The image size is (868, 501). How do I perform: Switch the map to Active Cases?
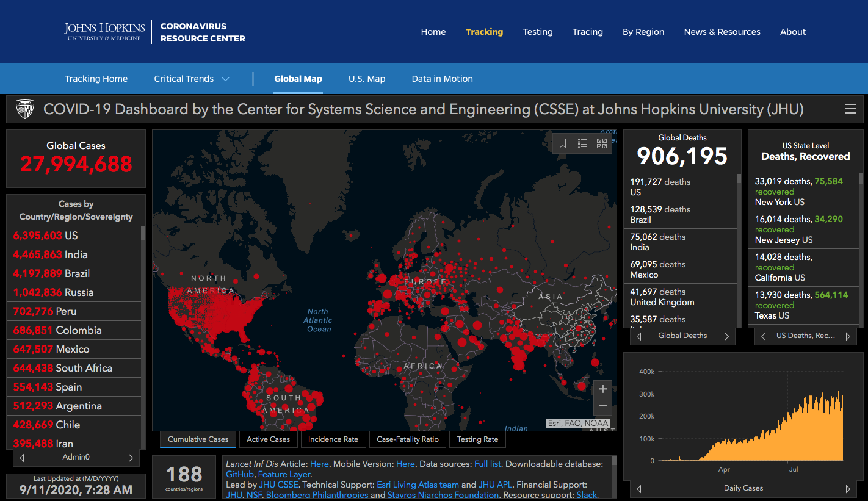(269, 439)
